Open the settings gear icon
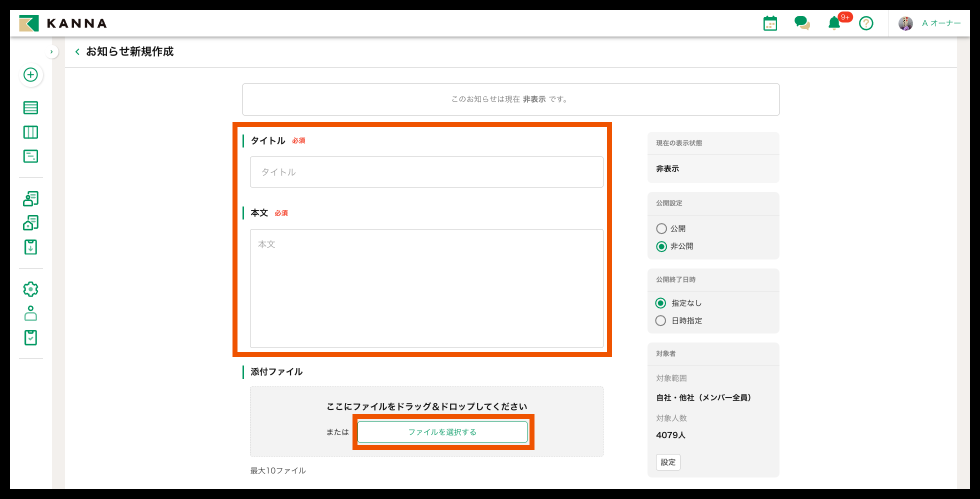Viewport: 980px width, 499px height. pyautogui.click(x=30, y=289)
